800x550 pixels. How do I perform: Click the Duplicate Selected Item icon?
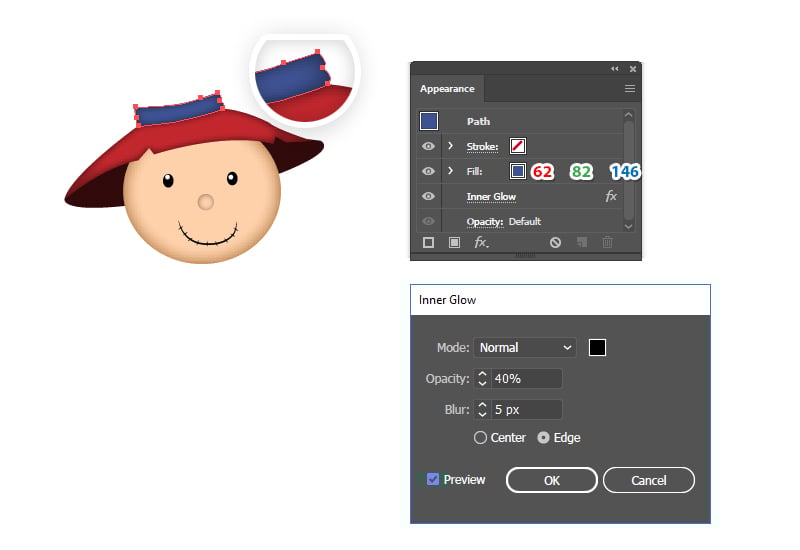(x=582, y=242)
